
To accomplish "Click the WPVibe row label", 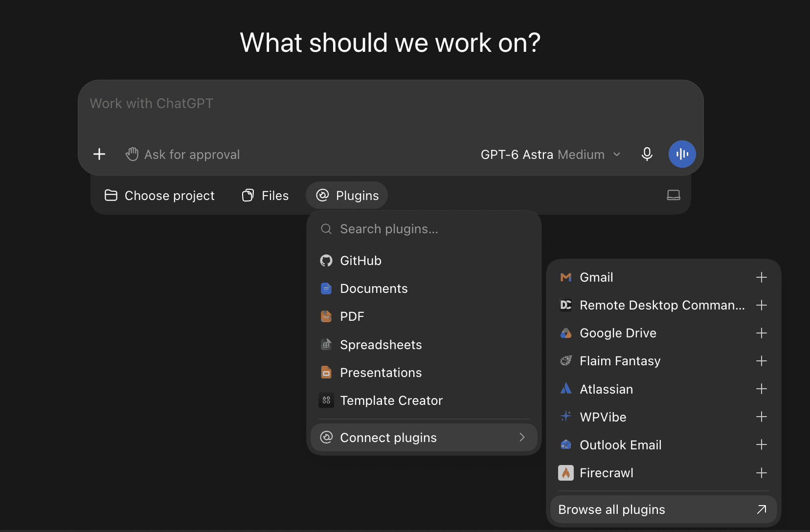I will point(603,417).
